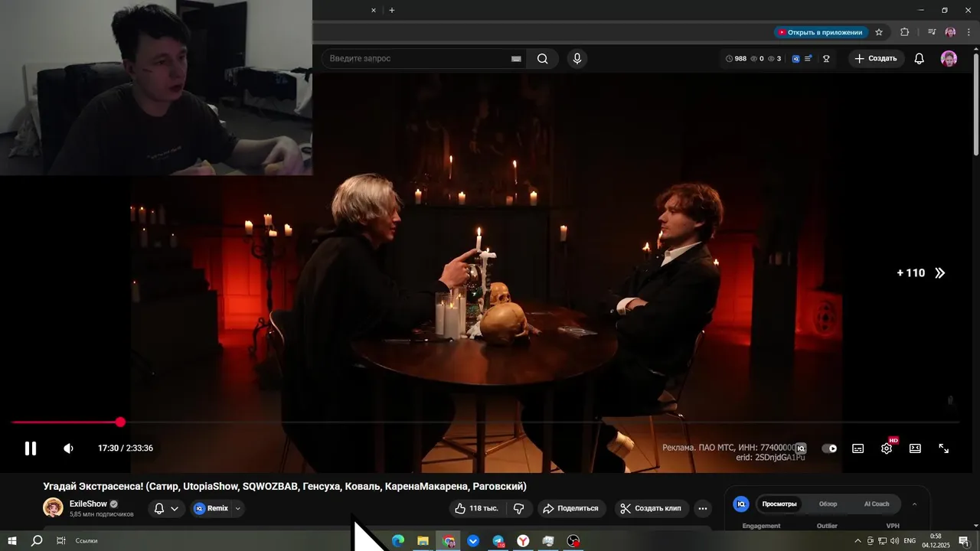Screen dimensions: 980x551
Task: Mute the video volume
Action: click(x=68, y=448)
